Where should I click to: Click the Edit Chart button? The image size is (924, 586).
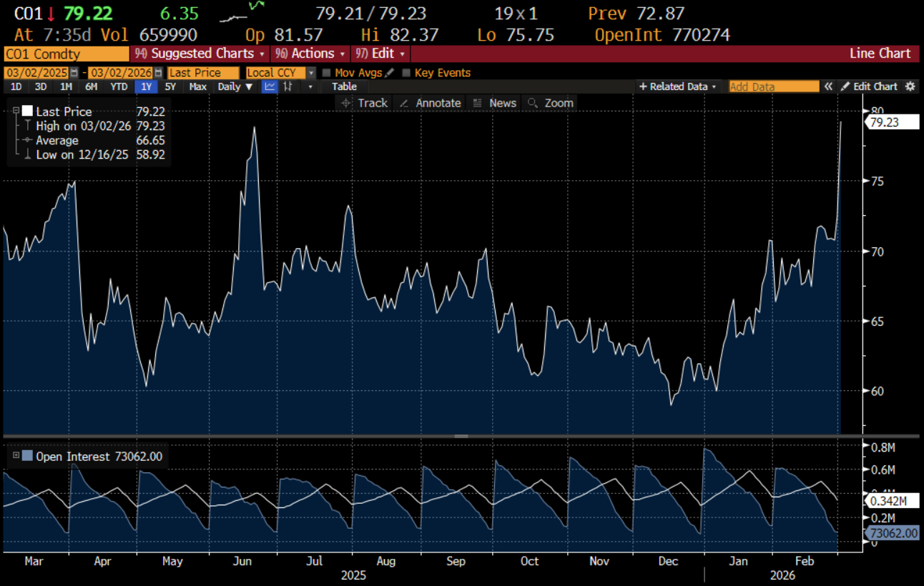(x=869, y=86)
